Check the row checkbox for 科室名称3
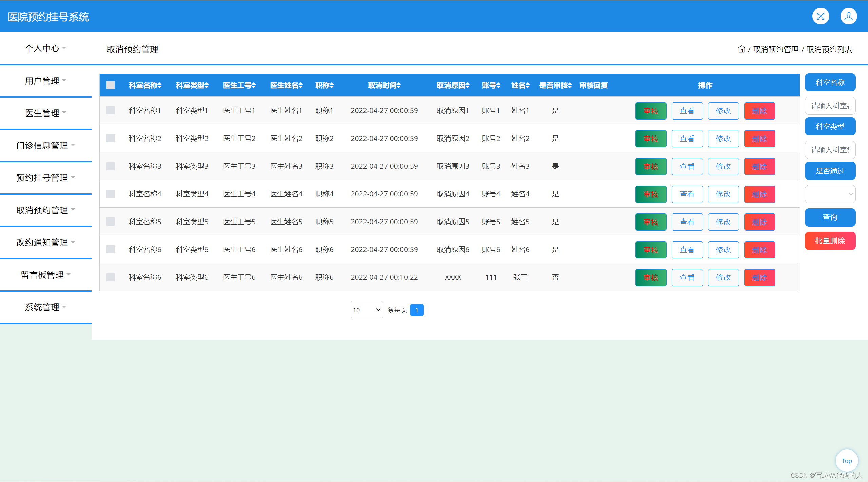Image resolution: width=868 pixels, height=482 pixels. tap(111, 166)
